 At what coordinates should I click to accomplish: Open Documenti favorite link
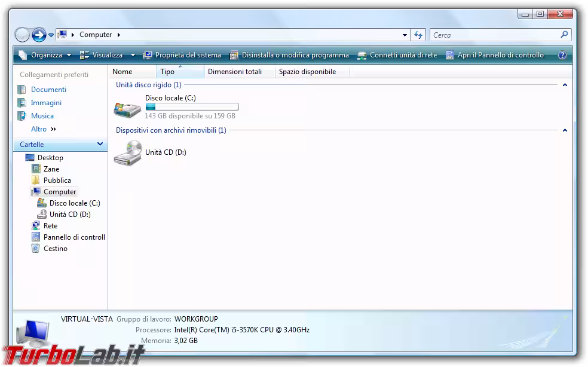[48, 90]
